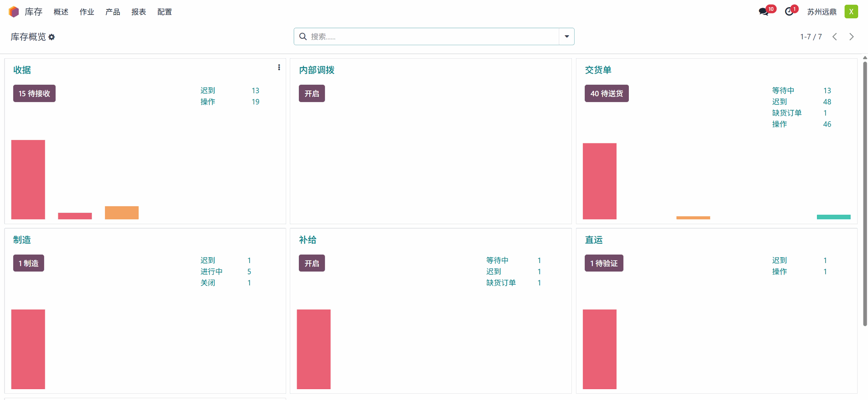
Task: Open the 作业 menu
Action: [86, 12]
